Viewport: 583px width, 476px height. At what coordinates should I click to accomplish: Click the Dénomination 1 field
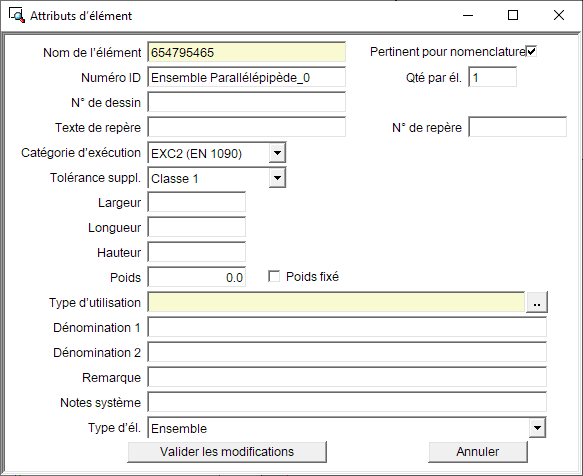tap(347, 327)
